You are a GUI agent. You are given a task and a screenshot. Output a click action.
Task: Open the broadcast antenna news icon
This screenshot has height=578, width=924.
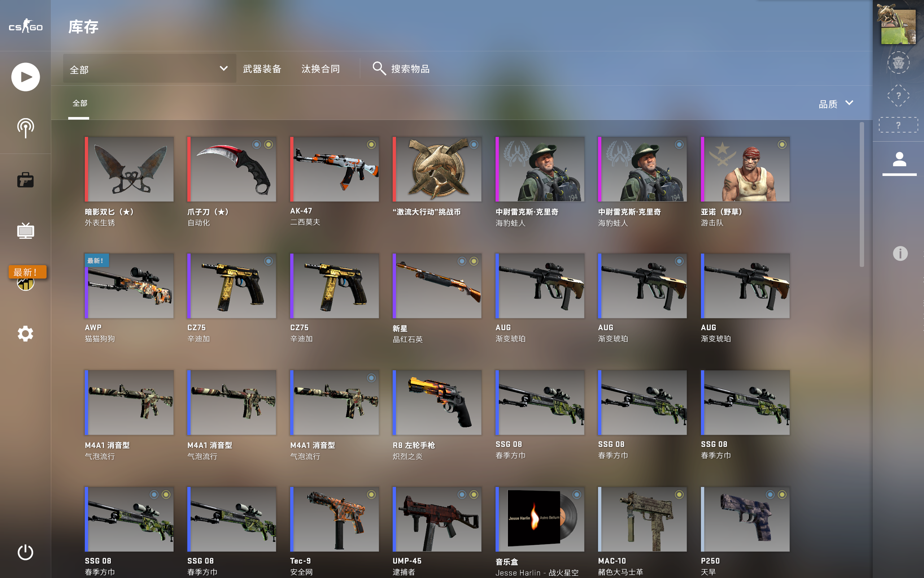tap(26, 128)
